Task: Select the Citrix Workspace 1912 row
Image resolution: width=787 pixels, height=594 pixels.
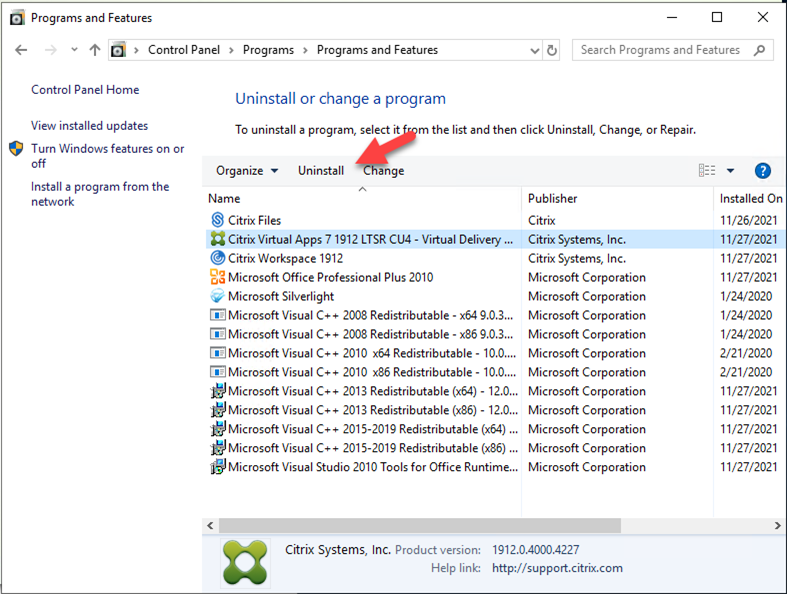Action: pos(494,258)
